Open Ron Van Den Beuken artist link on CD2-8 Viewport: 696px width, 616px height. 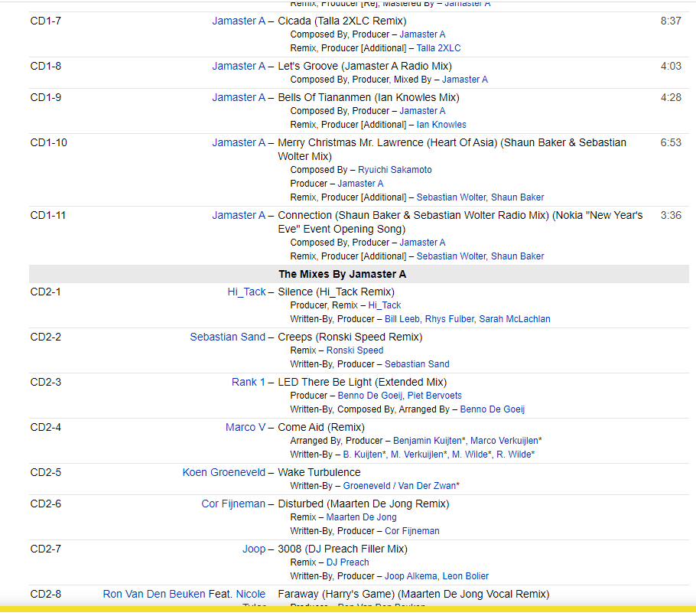tap(154, 595)
